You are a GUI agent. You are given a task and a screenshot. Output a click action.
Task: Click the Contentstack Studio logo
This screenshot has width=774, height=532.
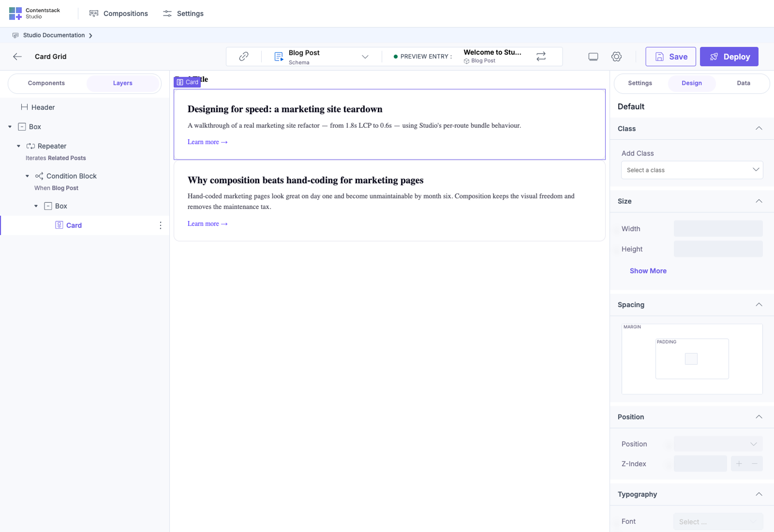tap(34, 13)
